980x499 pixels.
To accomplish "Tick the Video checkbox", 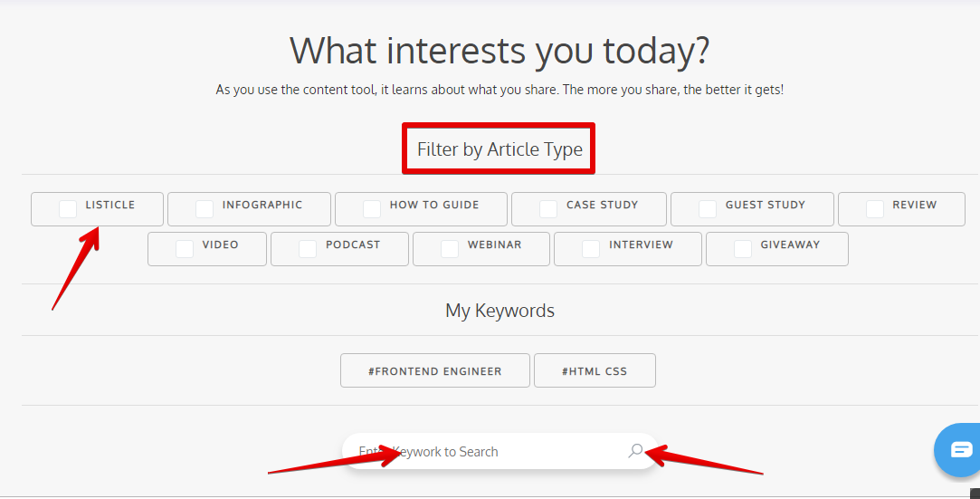I will tap(185, 249).
